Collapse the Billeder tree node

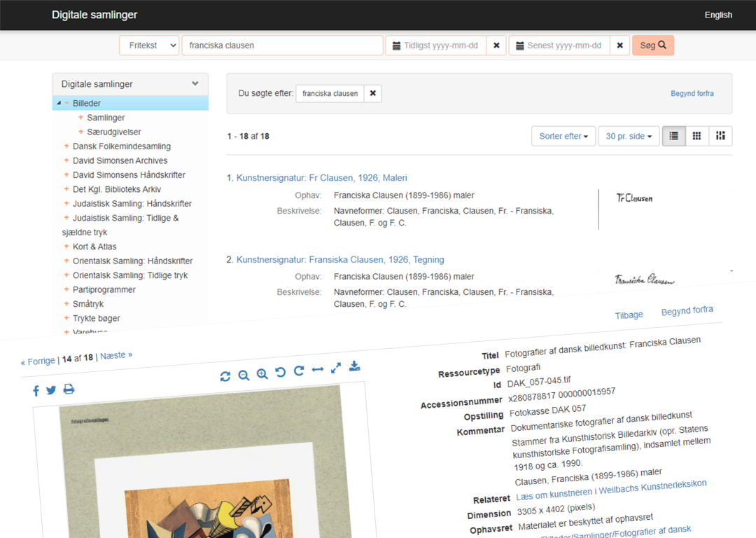67,103
